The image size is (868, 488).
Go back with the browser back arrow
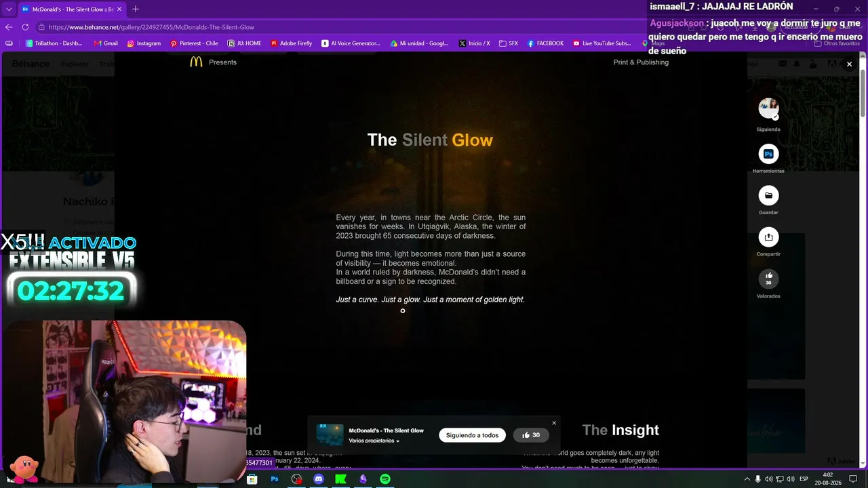tap(9, 27)
